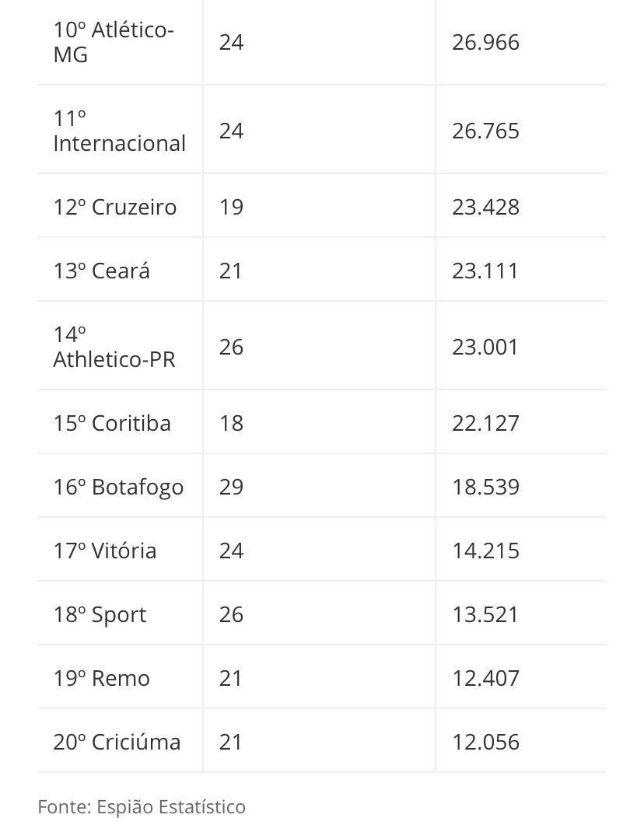Click the 18 games value for Coritiba
644x832 pixels.
tap(232, 423)
